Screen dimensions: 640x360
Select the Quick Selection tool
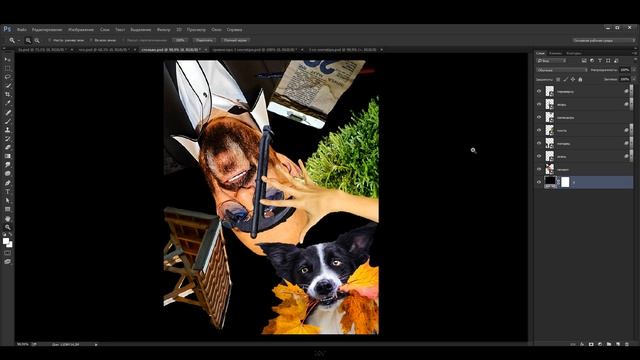click(7, 86)
